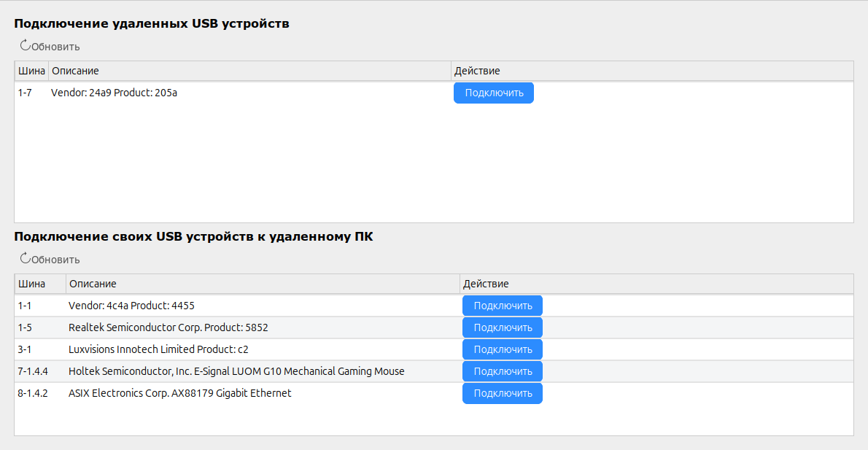868x450 pixels.
Task: Click the Действие header in own devices table
Action: tap(486, 284)
